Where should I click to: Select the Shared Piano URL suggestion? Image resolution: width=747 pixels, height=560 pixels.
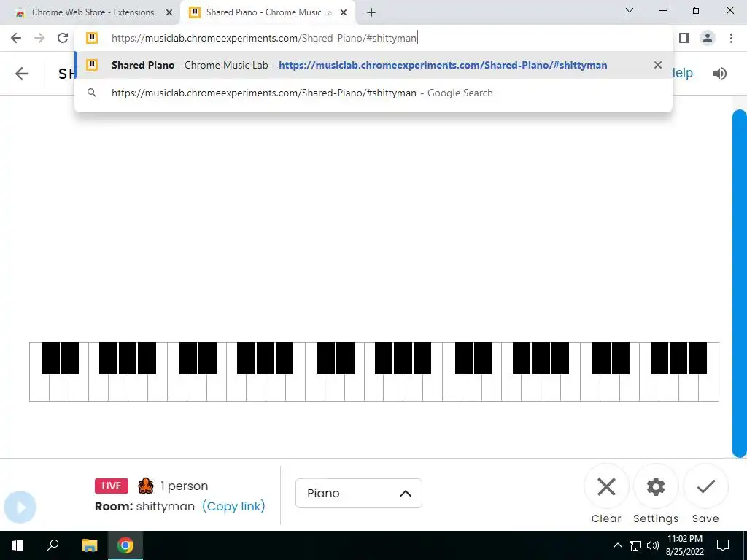(373, 65)
